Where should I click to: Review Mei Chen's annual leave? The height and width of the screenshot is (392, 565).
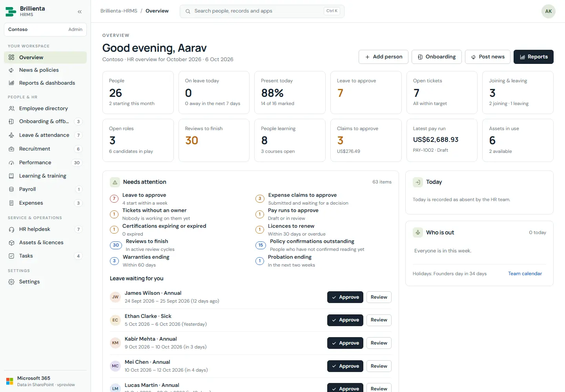click(x=379, y=366)
